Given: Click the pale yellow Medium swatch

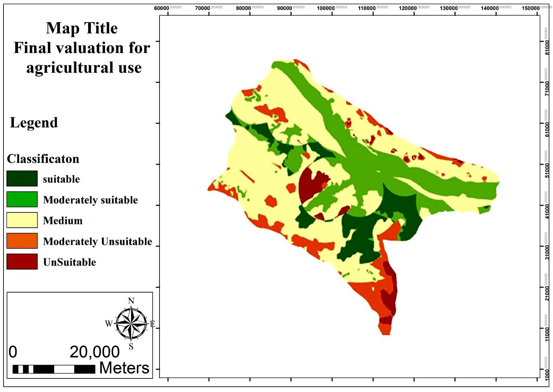Looking at the screenshot, I should coord(22,220).
